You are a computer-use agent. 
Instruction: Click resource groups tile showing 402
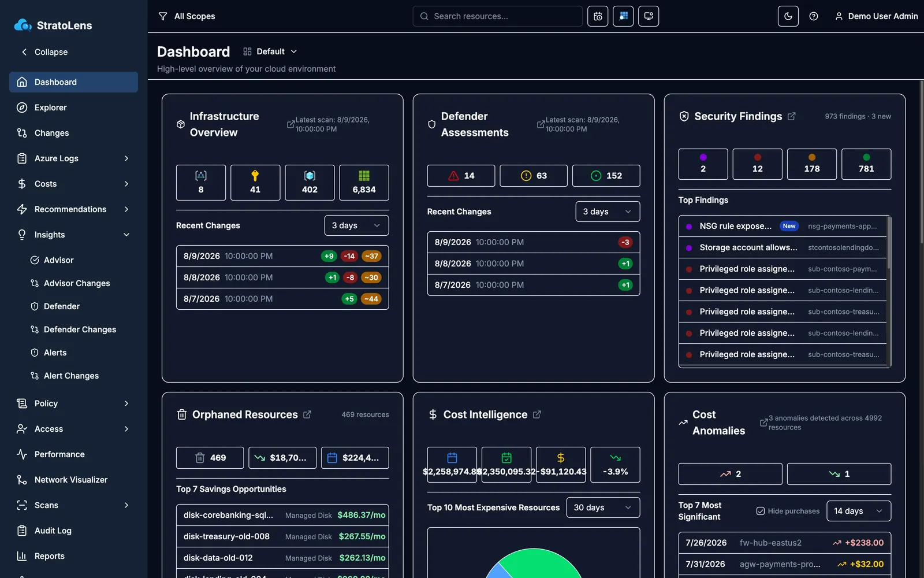310,183
